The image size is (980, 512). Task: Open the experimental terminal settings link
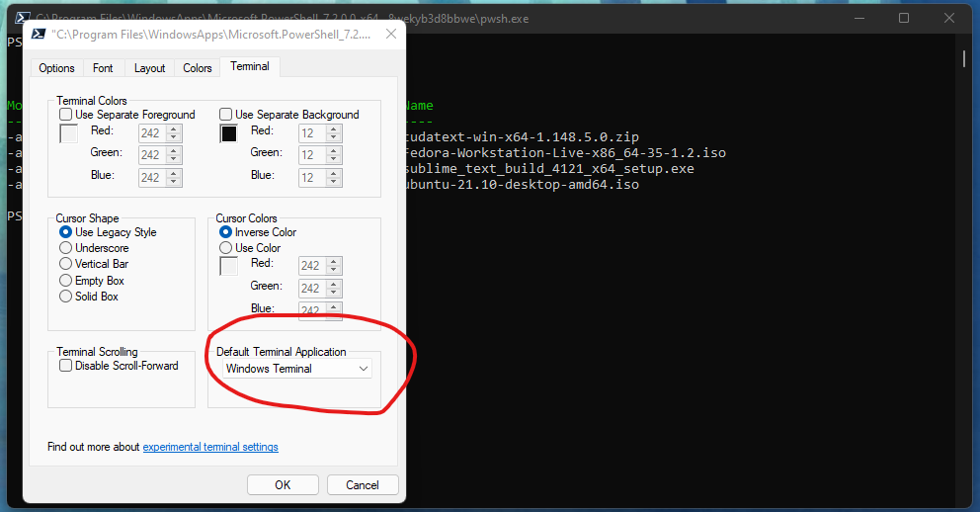click(210, 447)
